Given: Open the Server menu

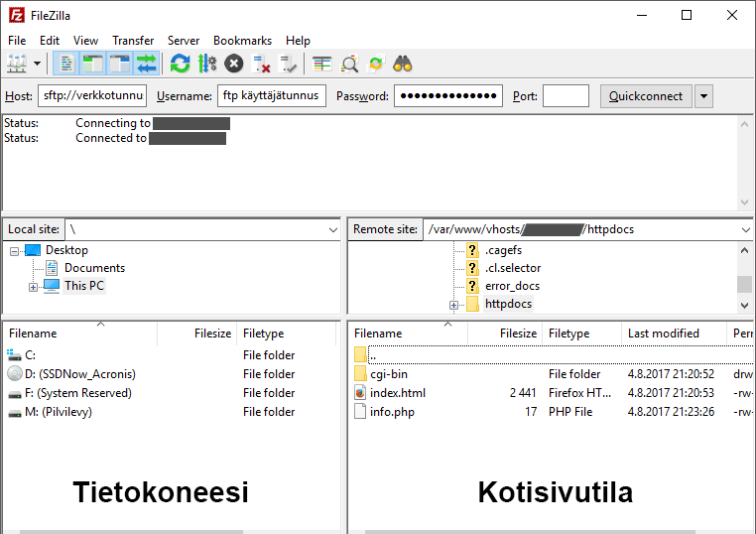Looking at the screenshot, I should pos(184,41).
